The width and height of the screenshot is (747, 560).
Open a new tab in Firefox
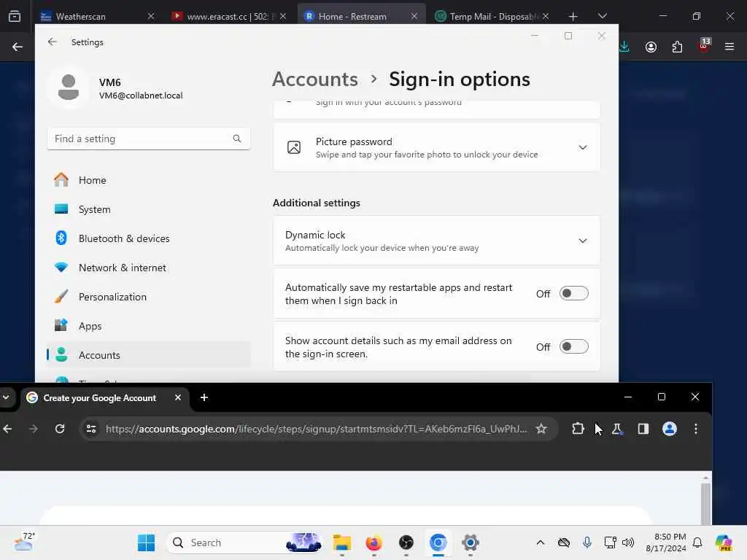click(573, 17)
